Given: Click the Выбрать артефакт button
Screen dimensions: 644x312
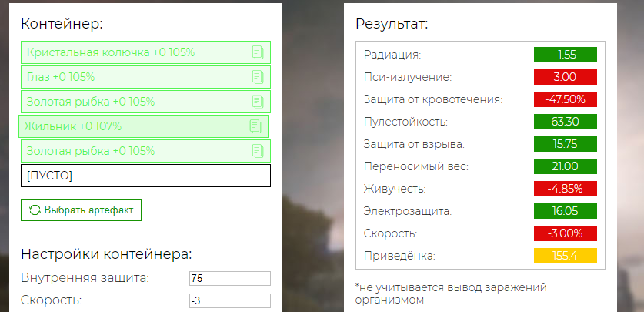Looking at the screenshot, I should pos(82,210).
